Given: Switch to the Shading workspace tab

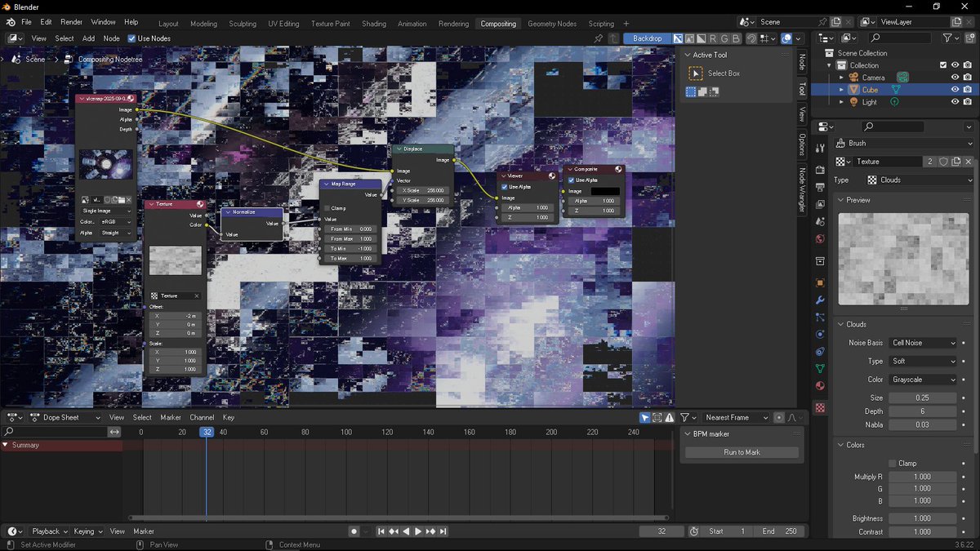Looking at the screenshot, I should pyautogui.click(x=374, y=23).
